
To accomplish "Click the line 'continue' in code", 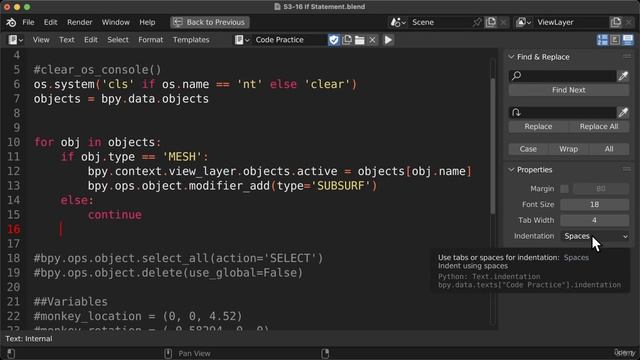I will (x=115, y=215).
